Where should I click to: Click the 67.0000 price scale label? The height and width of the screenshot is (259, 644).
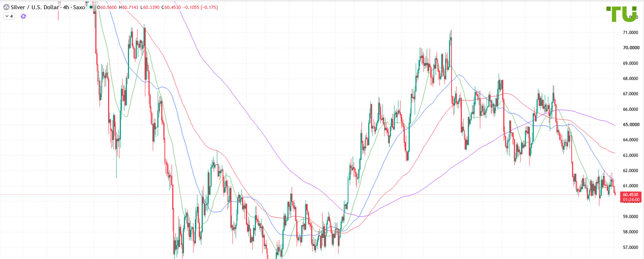coord(630,94)
